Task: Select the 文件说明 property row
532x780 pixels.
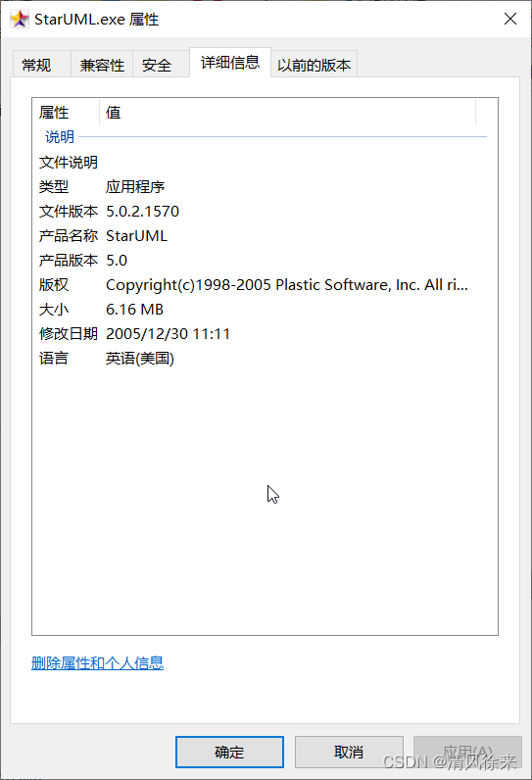Action: coord(69,162)
